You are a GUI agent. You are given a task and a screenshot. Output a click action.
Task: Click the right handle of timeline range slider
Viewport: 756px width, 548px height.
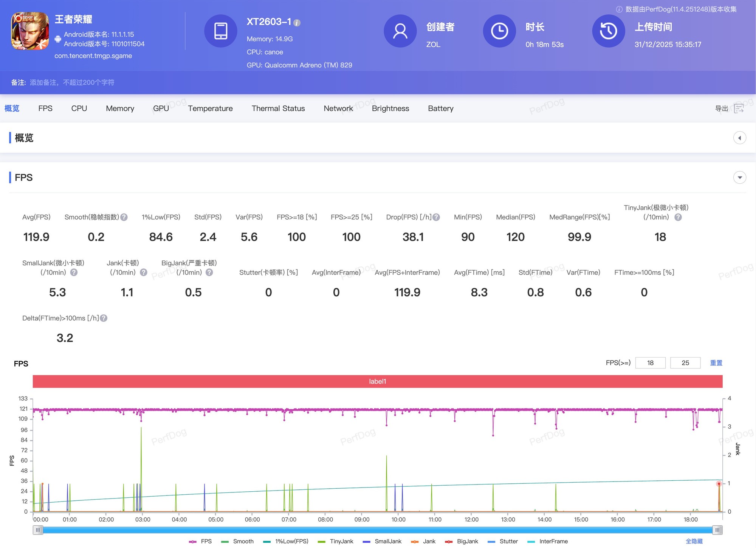(x=717, y=530)
